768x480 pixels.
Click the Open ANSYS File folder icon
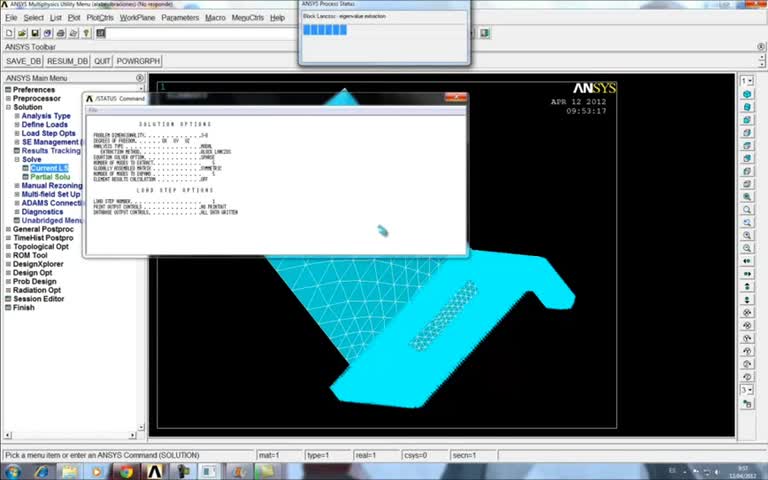(x=22, y=33)
